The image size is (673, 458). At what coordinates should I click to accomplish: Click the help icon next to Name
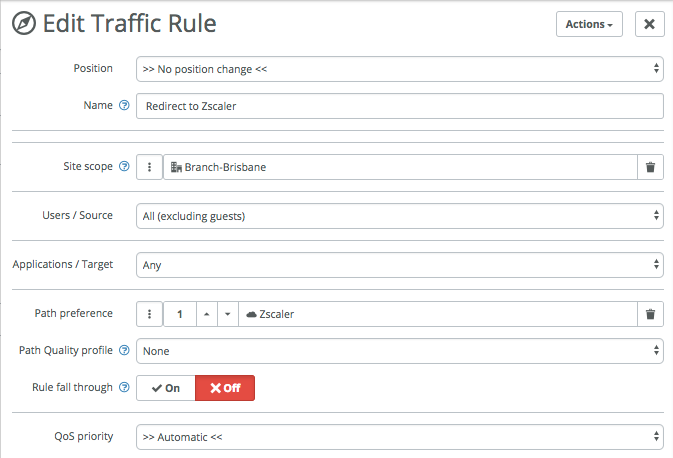(x=124, y=106)
